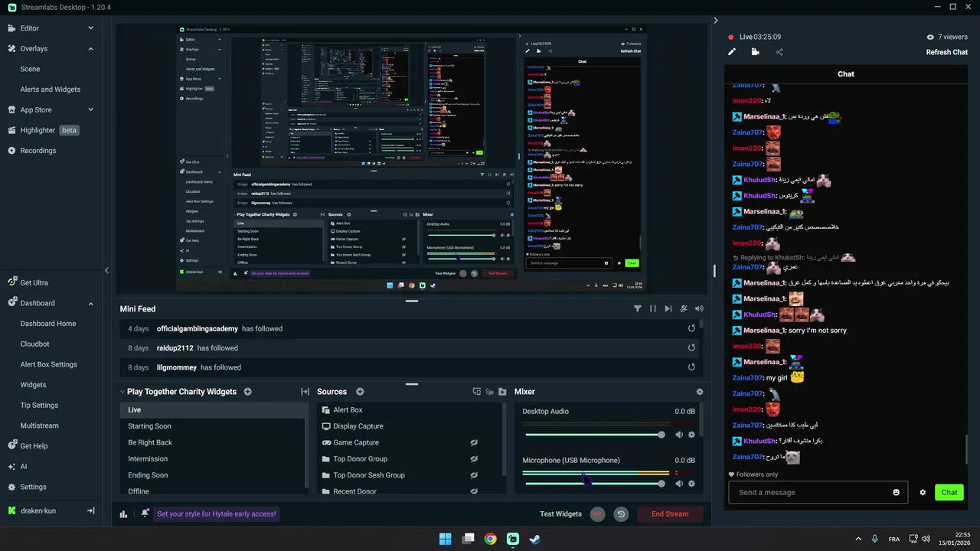Add a new source with plus icon
980x551 pixels.
pyautogui.click(x=360, y=392)
